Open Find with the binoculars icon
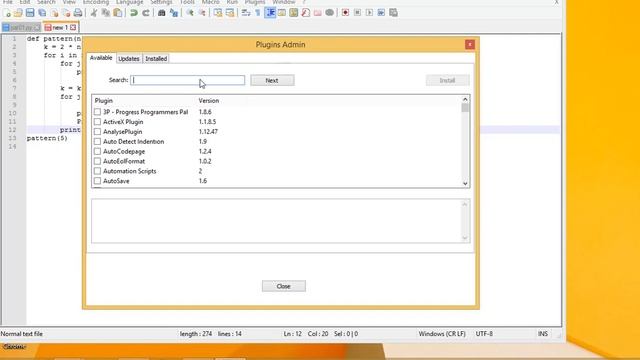This screenshot has height=360, width=640. 162,13
